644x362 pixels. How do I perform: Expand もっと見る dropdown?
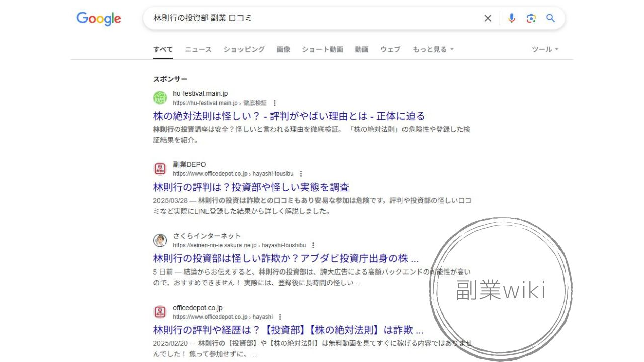tap(433, 49)
